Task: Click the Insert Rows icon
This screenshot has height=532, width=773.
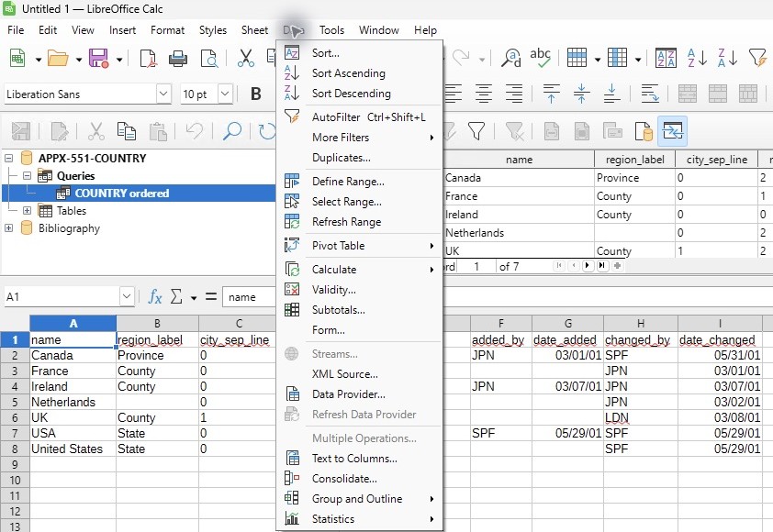Action: (x=577, y=58)
